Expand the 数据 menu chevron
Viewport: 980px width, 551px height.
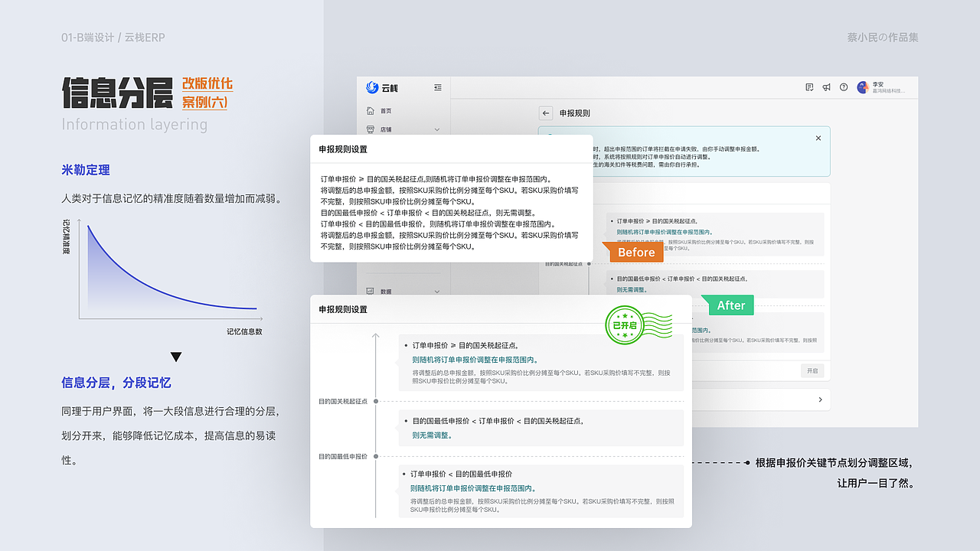(x=437, y=292)
